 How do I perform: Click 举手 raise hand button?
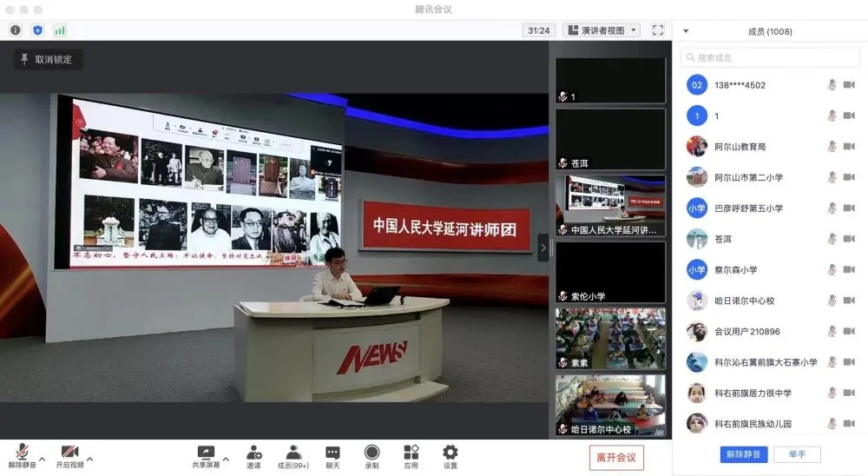point(797,453)
